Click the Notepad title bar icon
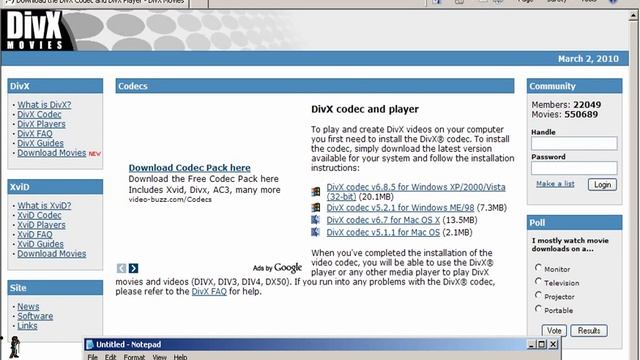Screen dimensions: 640x360 click(x=90, y=344)
